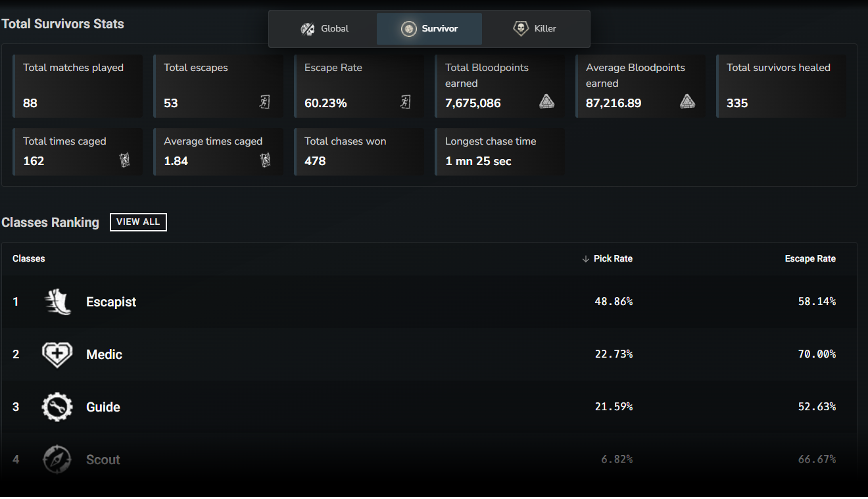Click the Classes column header
The height and width of the screenshot is (499, 868).
click(29, 259)
